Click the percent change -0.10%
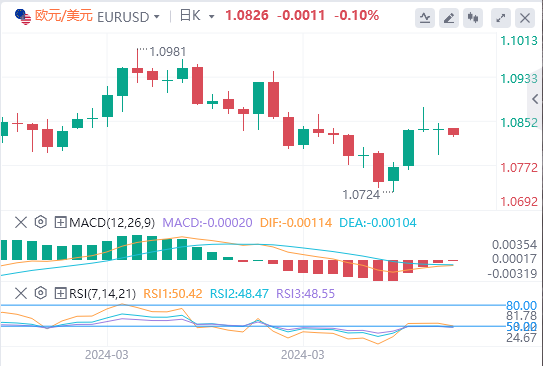The height and width of the screenshot is (366, 543). (x=356, y=16)
